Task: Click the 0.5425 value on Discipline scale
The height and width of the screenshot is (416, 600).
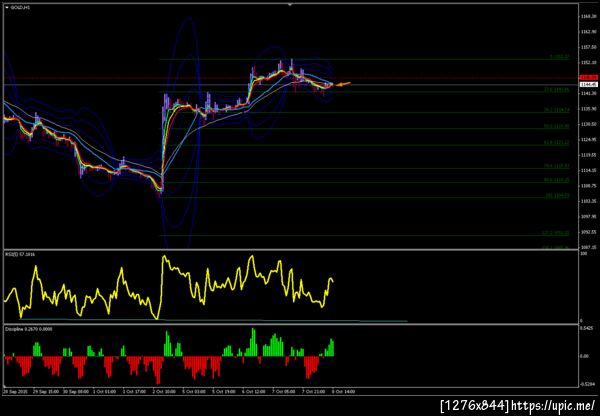Action: click(x=587, y=328)
